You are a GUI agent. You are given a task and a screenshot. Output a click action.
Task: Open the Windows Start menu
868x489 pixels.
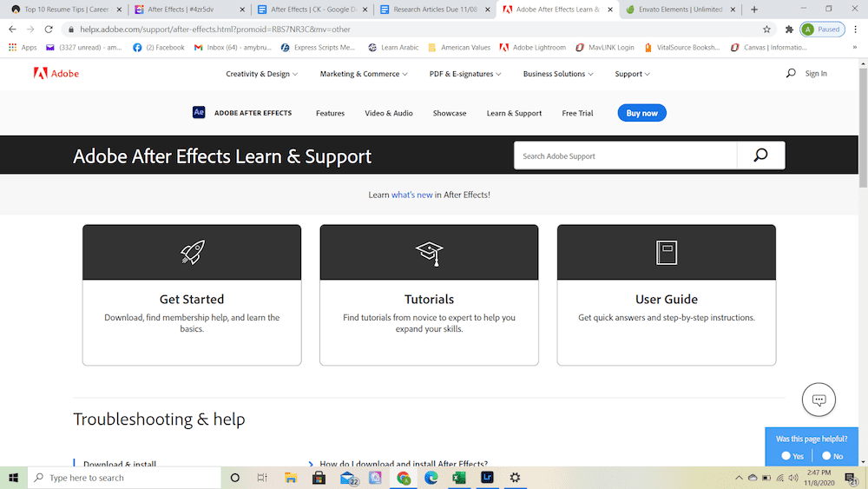click(x=14, y=478)
